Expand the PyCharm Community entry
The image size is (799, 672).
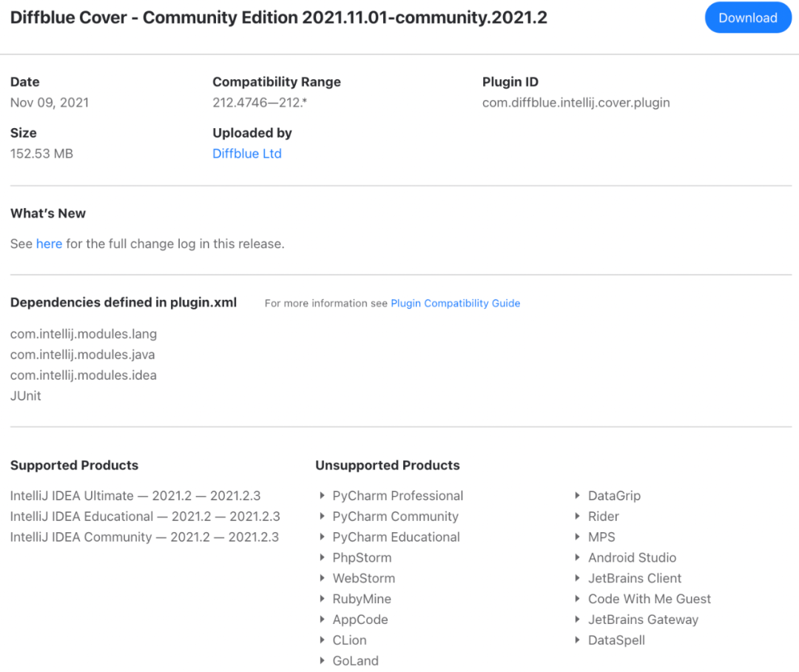(389, 517)
